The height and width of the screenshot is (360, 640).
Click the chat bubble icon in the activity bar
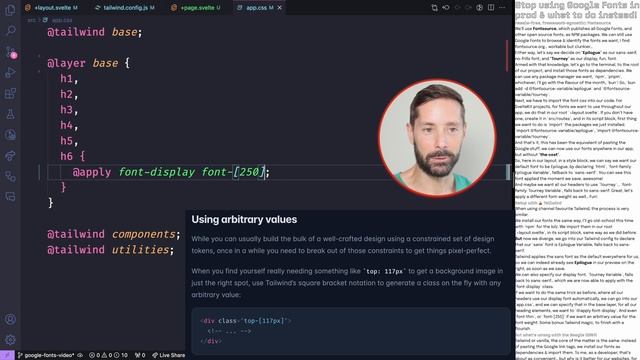point(11,197)
